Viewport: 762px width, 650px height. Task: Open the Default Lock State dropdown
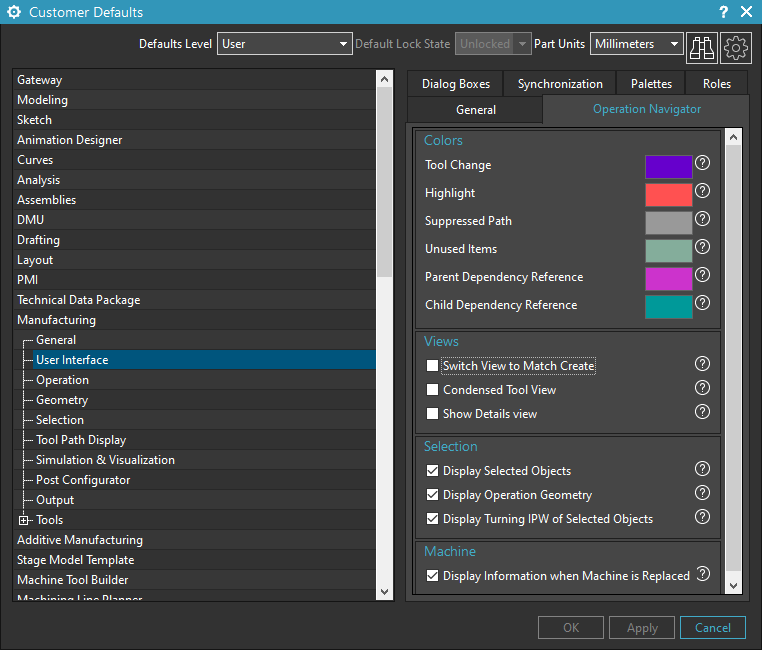click(493, 44)
